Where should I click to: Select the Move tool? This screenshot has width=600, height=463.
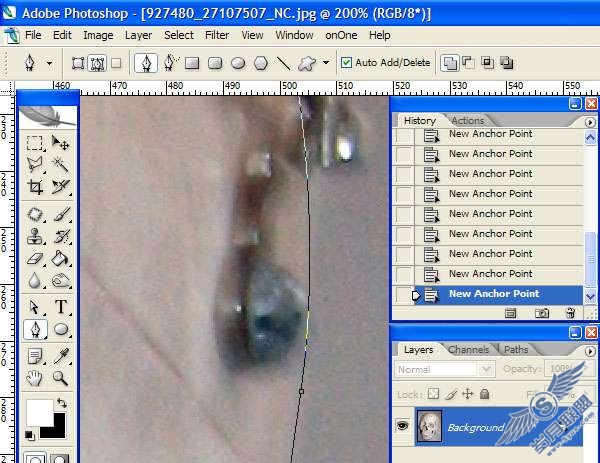60,143
